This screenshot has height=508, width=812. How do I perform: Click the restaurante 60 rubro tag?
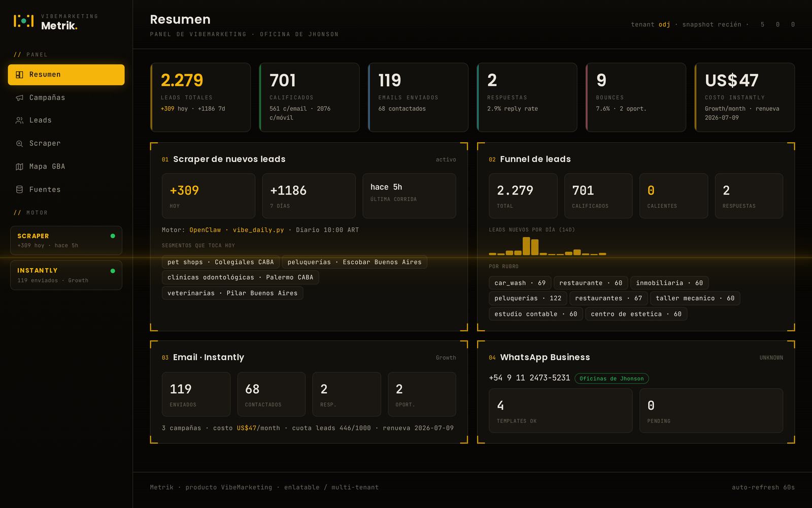tap(591, 283)
